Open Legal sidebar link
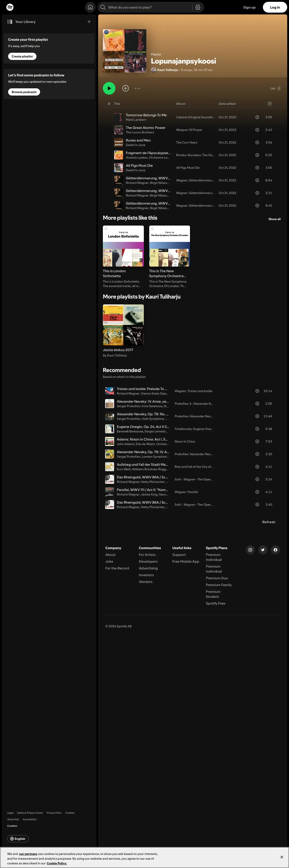The image size is (289, 868). (x=10, y=813)
